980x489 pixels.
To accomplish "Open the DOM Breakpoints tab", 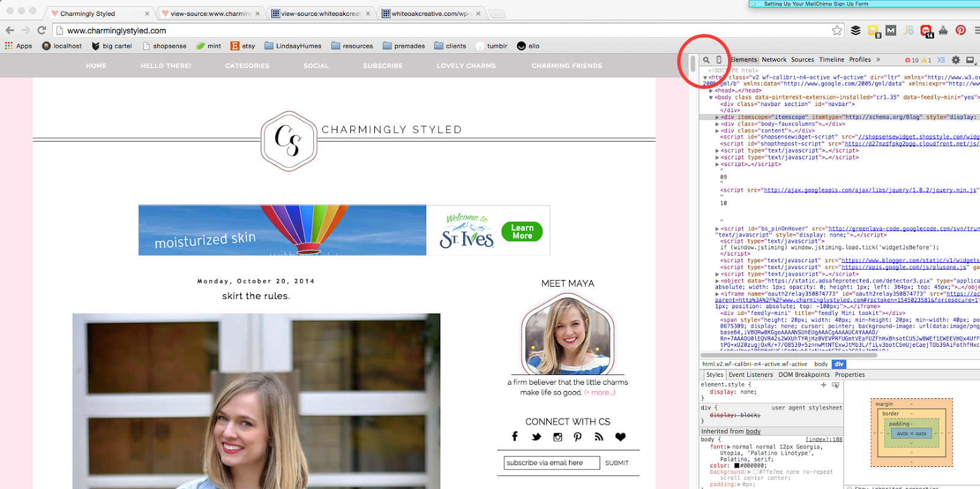I will point(804,374).
